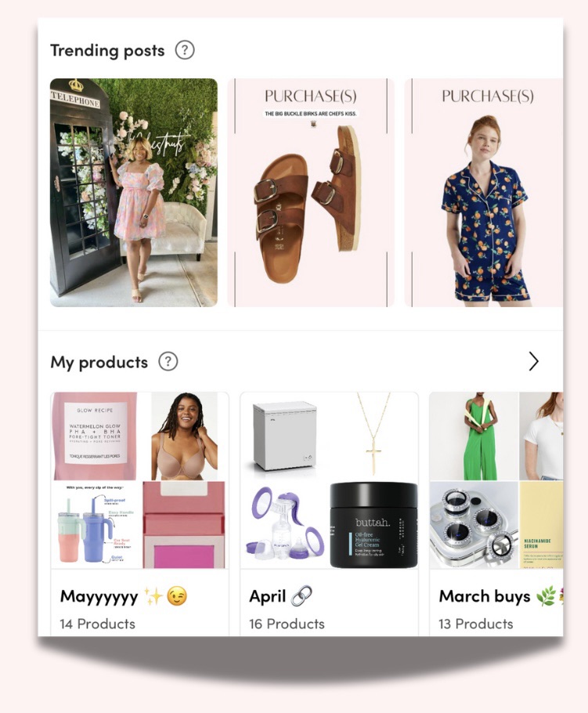The width and height of the screenshot is (588, 713).
Task: Select the Glow Recipe watermelon toner product
Action: (x=95, y=436)
